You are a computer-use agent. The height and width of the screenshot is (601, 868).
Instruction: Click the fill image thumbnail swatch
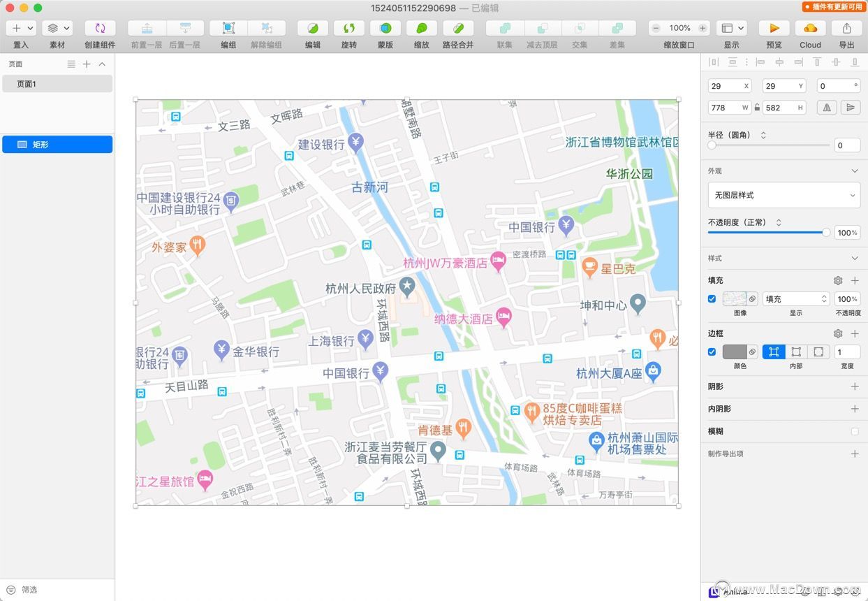[735, 299]
